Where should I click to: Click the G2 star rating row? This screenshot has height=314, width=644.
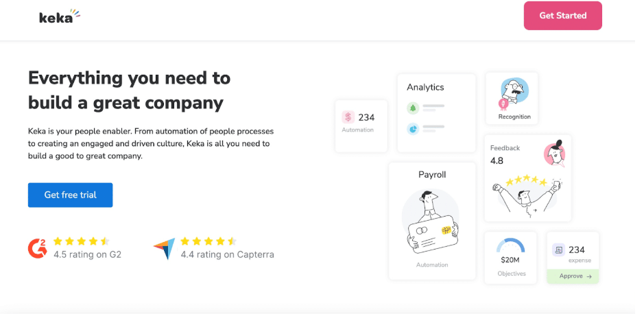point(82,241)
